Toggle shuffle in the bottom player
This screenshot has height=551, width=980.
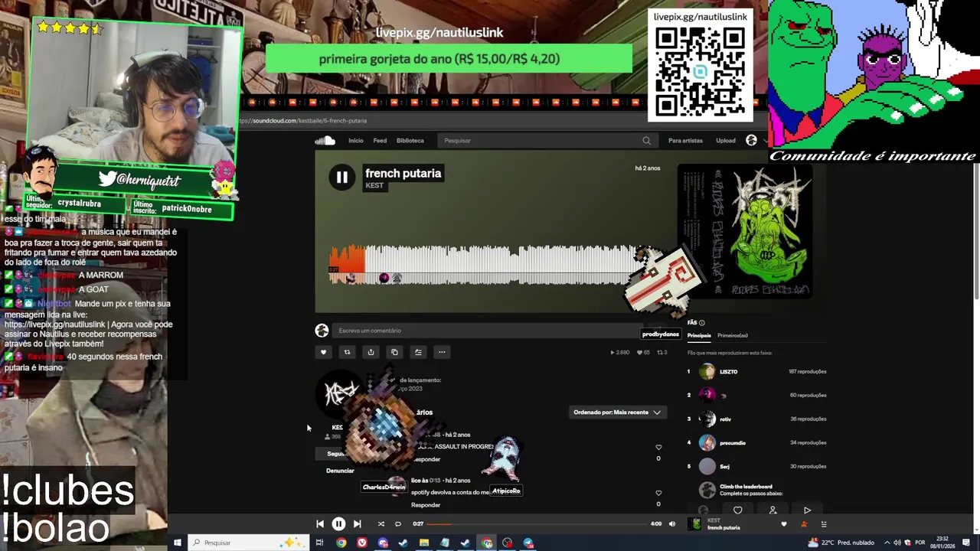381,524
